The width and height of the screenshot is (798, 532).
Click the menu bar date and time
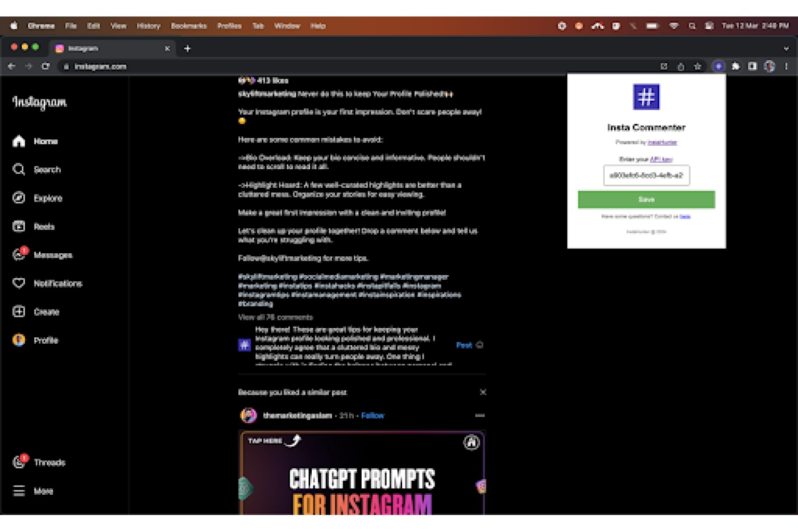755,26
